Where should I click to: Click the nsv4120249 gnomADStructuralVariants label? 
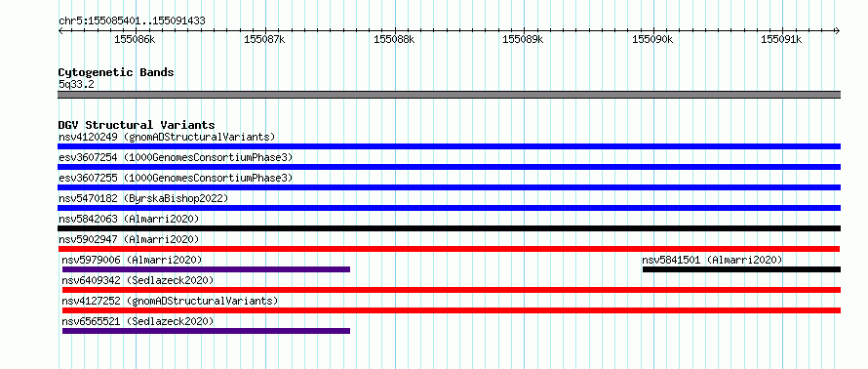pyautogui.click(x=167, y=137)
